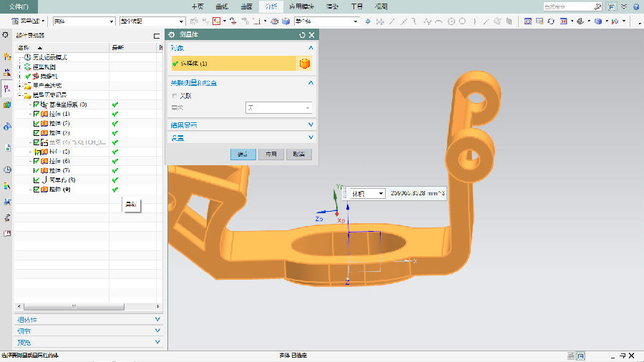Click the Fit view toolbar icon

528,21
